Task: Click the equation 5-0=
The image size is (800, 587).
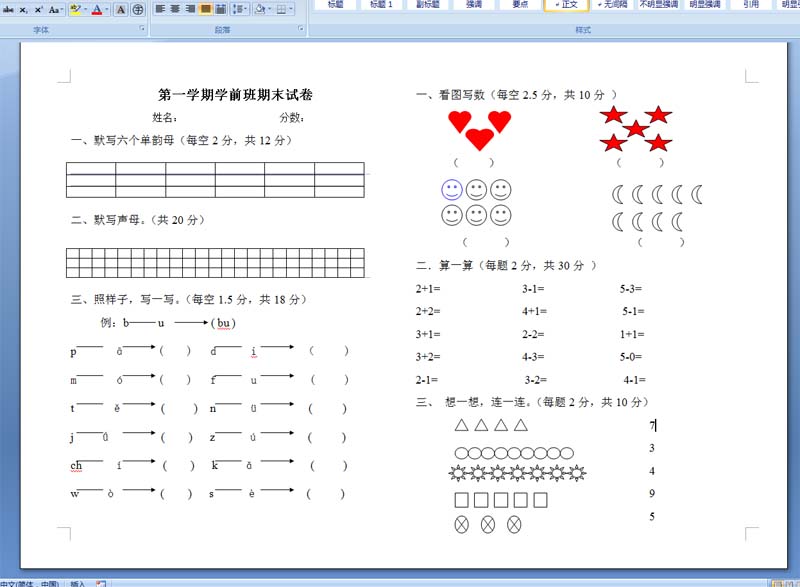Action: click(x=631, y=356)
